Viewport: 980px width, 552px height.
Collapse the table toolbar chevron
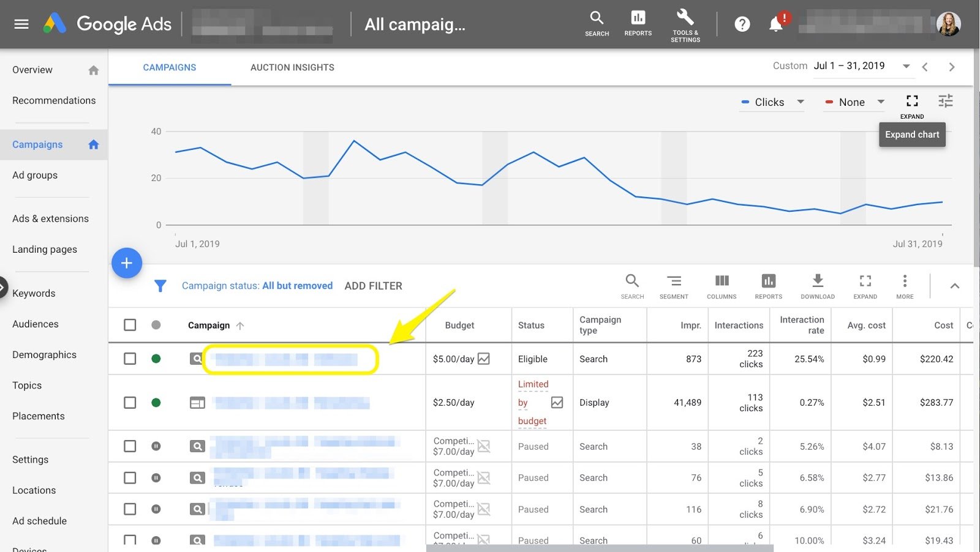click(x=955, y=286)
